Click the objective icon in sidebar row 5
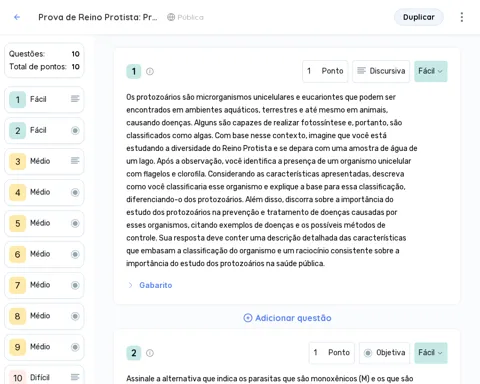Image resolution: width=480 pixels, height=384 pixels. click(x=75, y=223)
